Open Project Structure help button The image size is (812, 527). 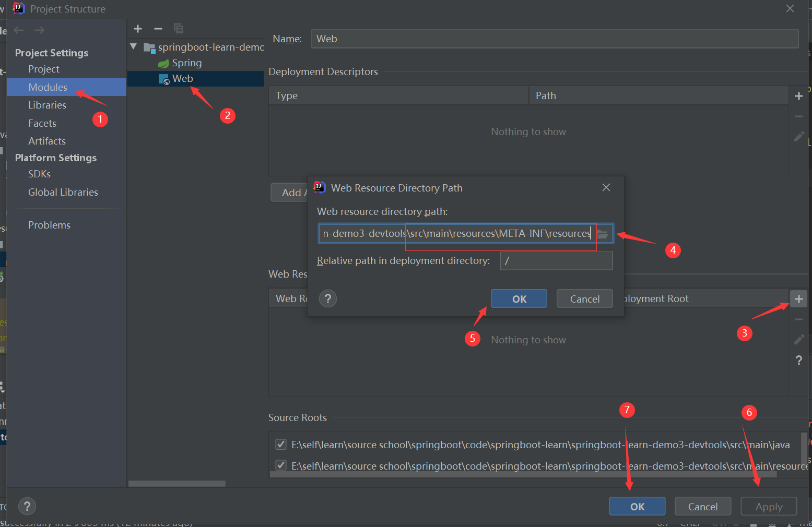27,506
